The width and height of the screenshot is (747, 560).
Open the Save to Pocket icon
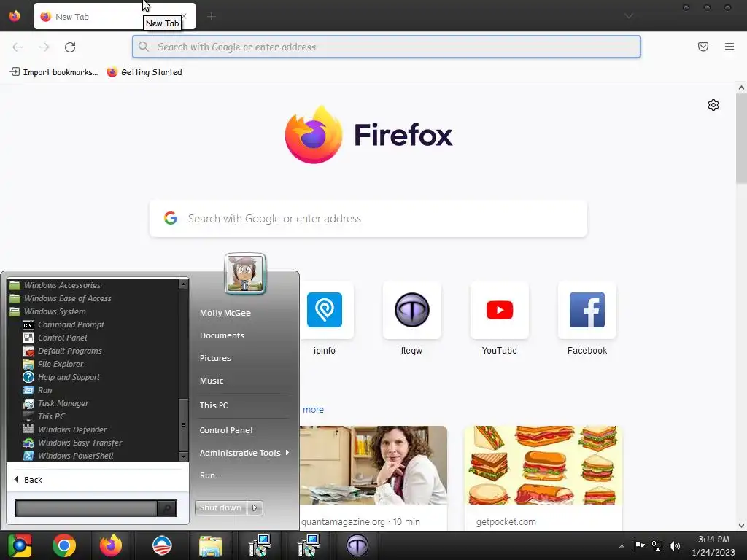703,47
